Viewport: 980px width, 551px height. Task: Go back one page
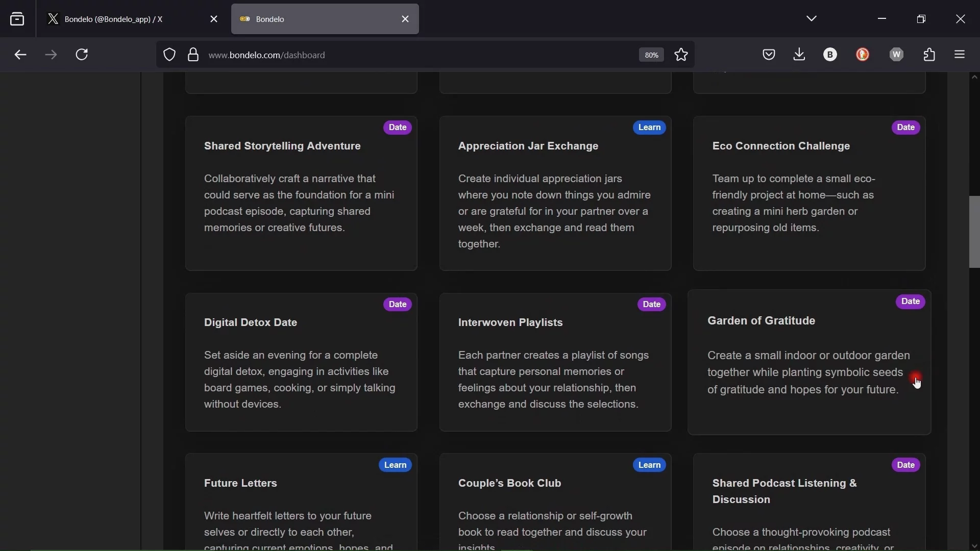20,55
